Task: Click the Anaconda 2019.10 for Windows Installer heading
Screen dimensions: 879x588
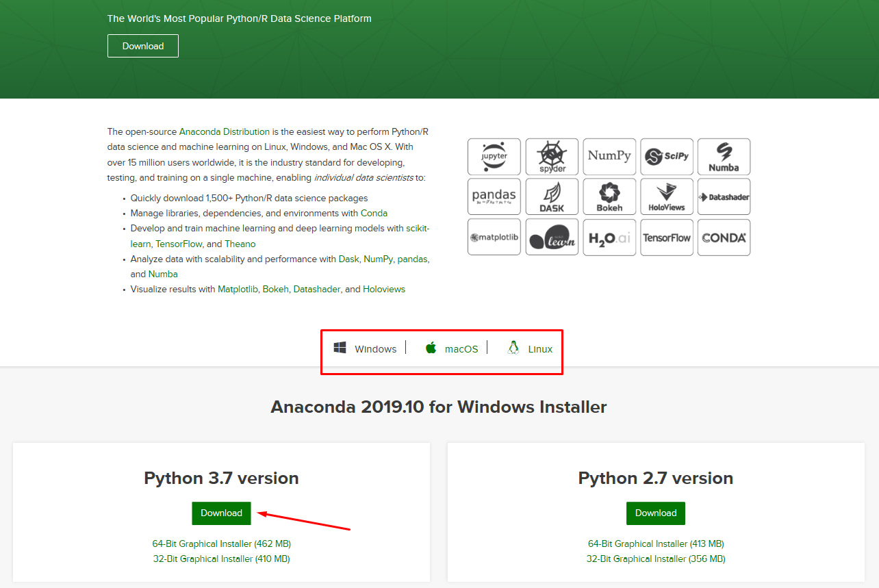Action: point(439,407)
